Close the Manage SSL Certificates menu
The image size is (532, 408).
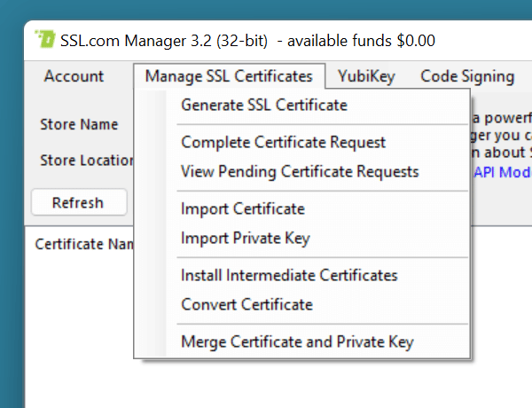[229, 76]
